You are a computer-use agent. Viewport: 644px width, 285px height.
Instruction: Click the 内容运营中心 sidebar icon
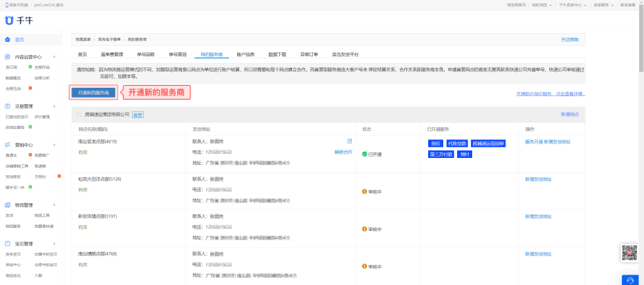click(x=8, y=57)
